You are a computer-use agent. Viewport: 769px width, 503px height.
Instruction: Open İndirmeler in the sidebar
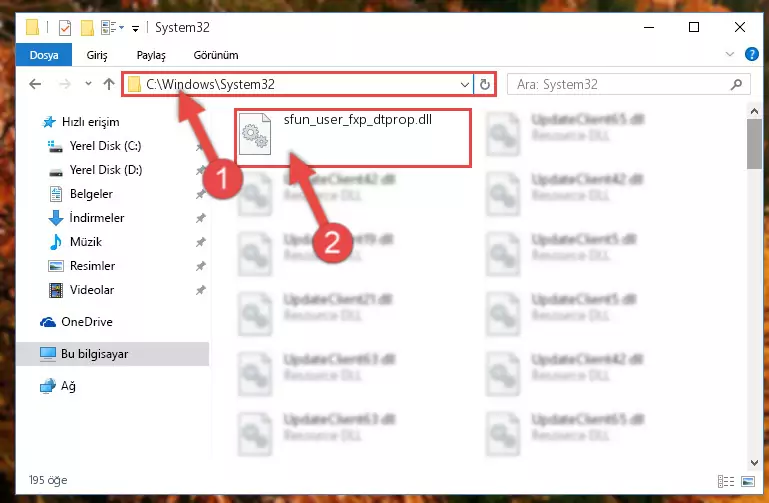point(86,218)
